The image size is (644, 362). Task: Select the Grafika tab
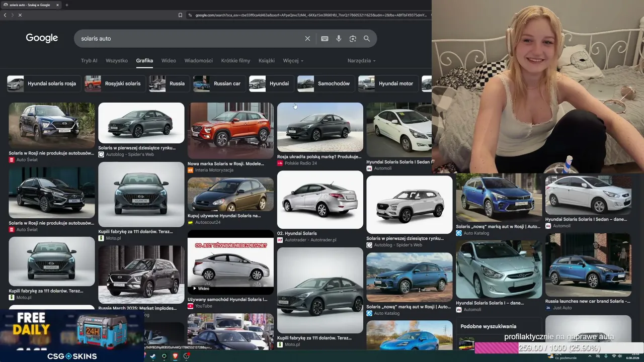144,61
